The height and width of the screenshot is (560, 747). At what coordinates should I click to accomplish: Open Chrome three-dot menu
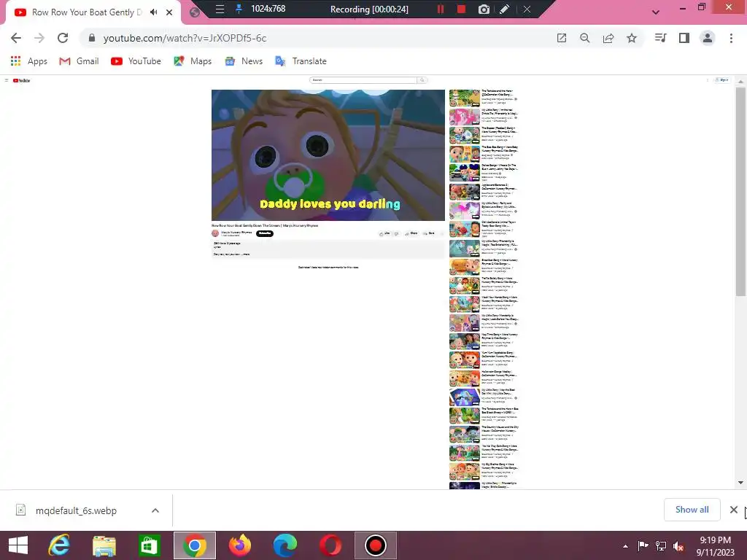(731, 38)
